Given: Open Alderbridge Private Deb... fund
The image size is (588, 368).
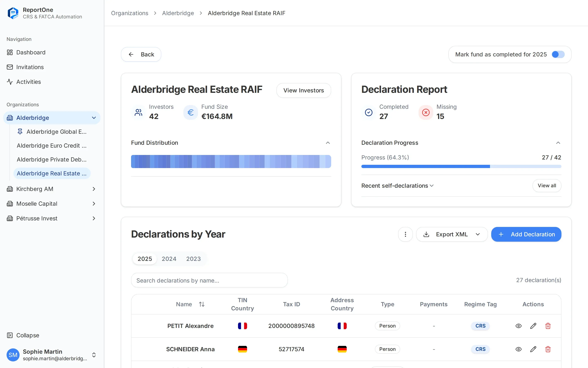Looking at the screenshot, I should click(x=51, y=159).
